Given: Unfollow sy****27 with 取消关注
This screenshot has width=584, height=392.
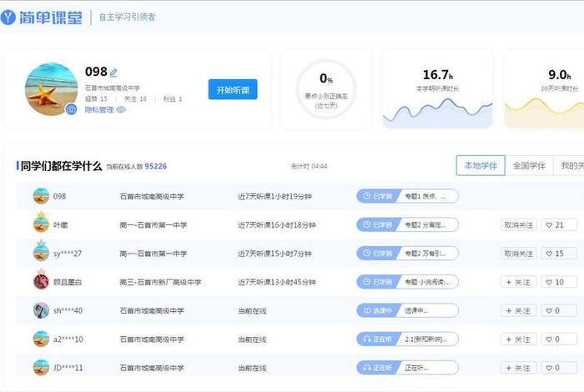Looking at the screenshot, I should point(518,254).
